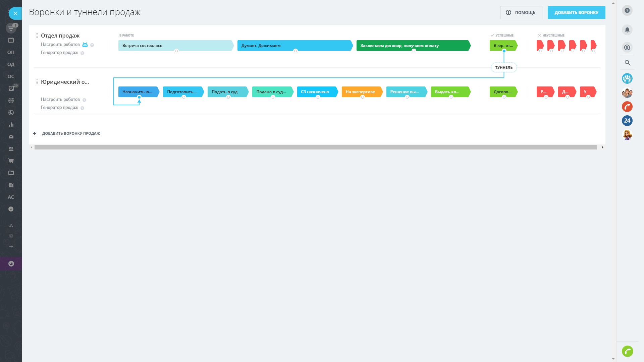Click ПОМОЩЬ help button
This screenshot has height=362, width=644.
[521, 13]
